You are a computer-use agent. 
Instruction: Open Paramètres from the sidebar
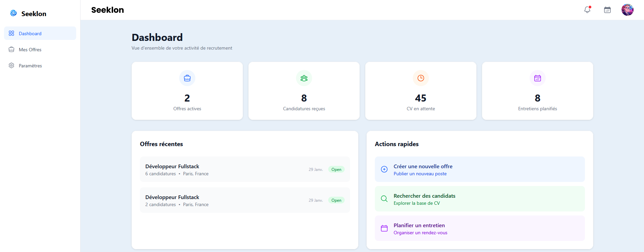[30, 66]
